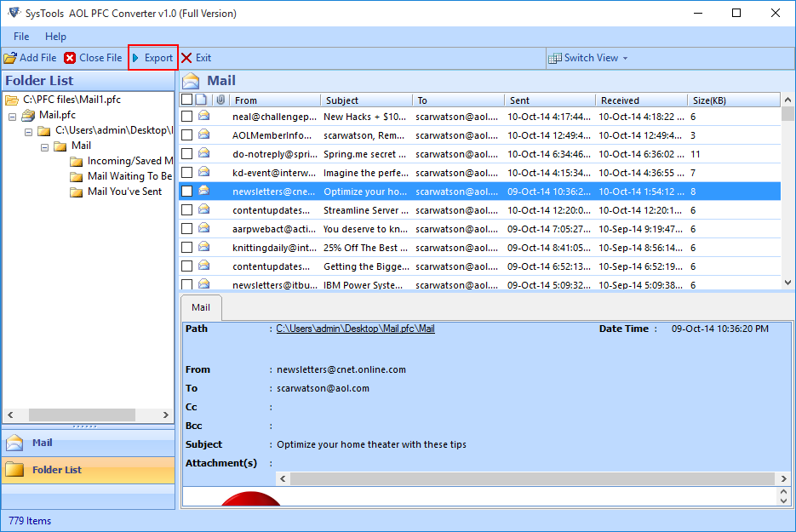Open the Help menu
796x532 pixels.
55,37
